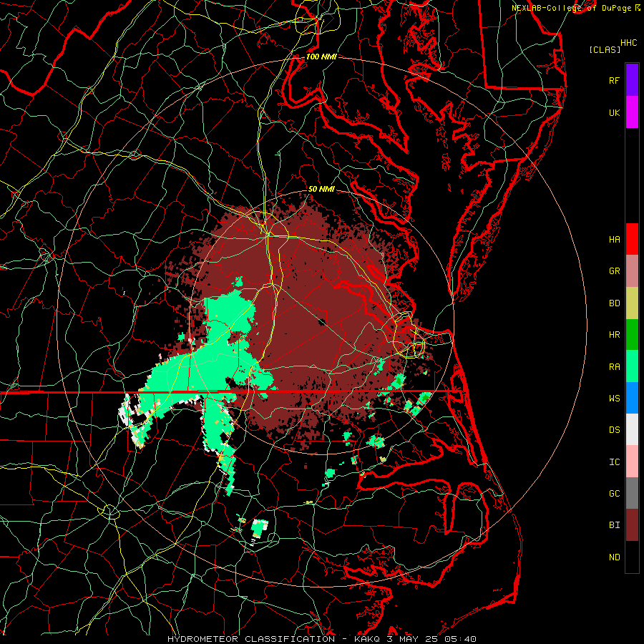644x644 pixels.
Task: Pick the RA light green legend swatch
Action: pos(632,366)
